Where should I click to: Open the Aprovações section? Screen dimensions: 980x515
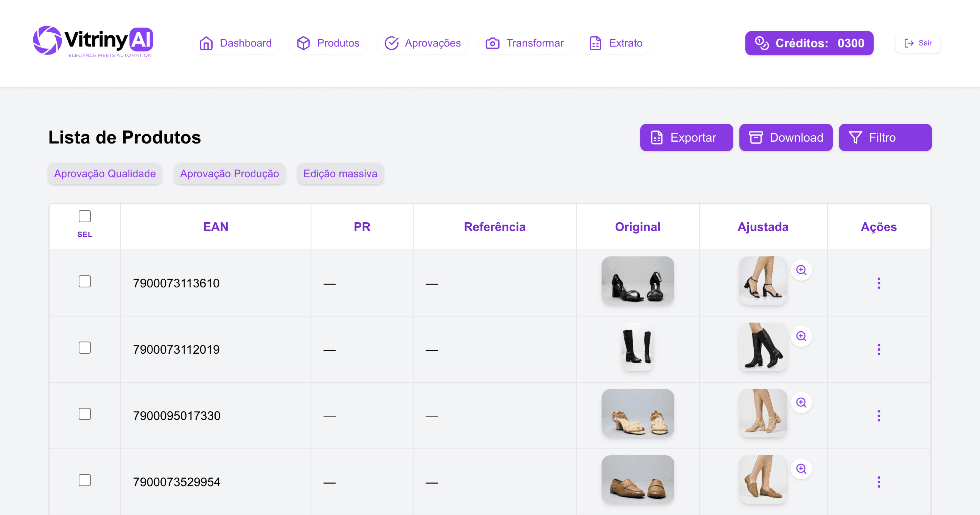click(x=422, y=43)
